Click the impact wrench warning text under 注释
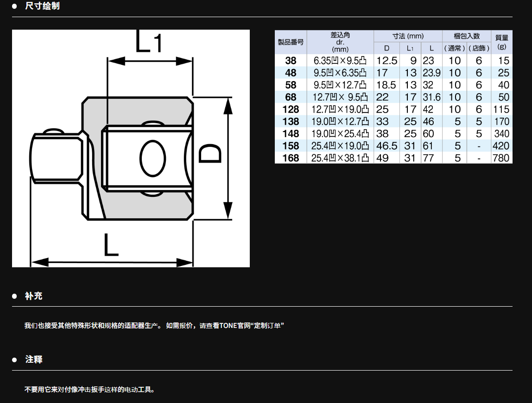 (x=89, y=390)
